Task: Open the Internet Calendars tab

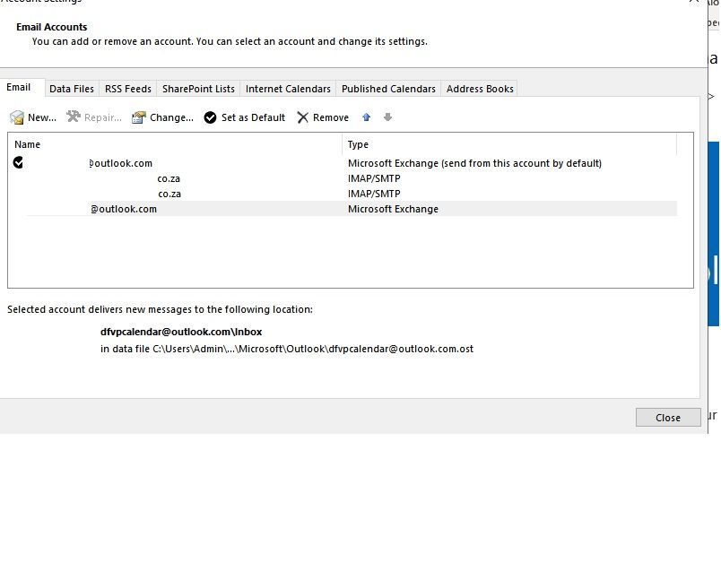Action: coord(288,89)
